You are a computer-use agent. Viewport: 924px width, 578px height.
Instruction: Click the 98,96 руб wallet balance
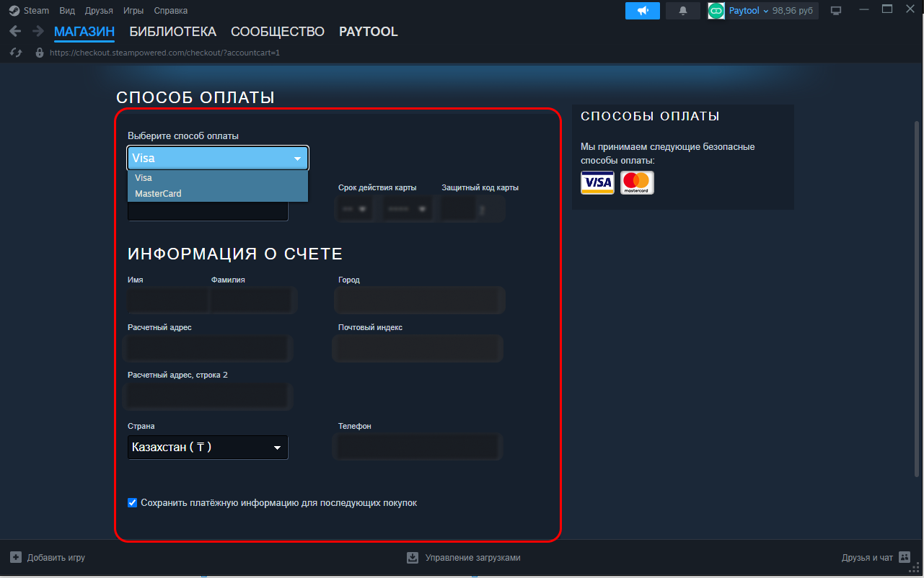pyautogui.click(x=793, y=11)
